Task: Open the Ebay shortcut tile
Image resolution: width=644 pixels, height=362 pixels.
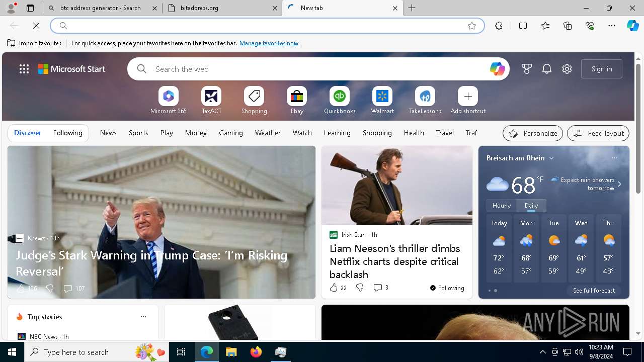Action: tap(297, 101)
